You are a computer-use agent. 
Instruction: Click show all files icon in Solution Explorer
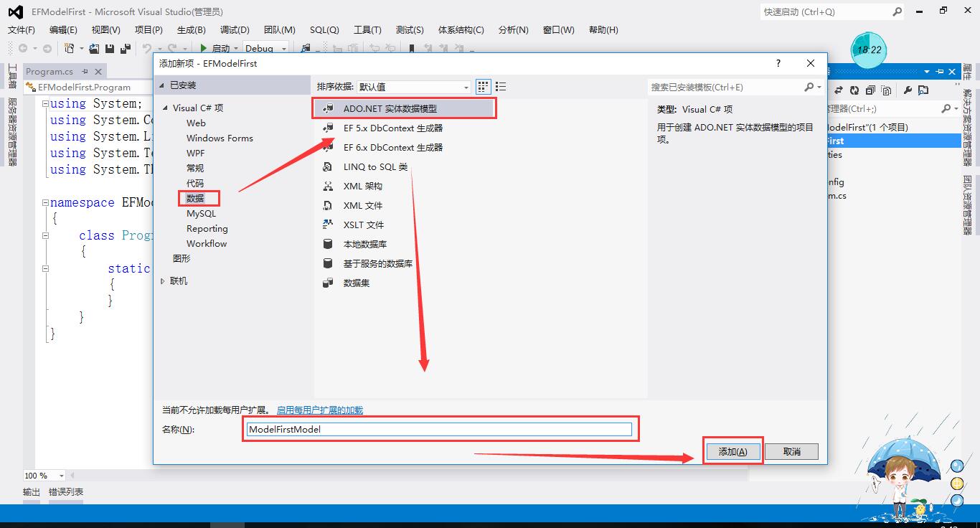887,90
